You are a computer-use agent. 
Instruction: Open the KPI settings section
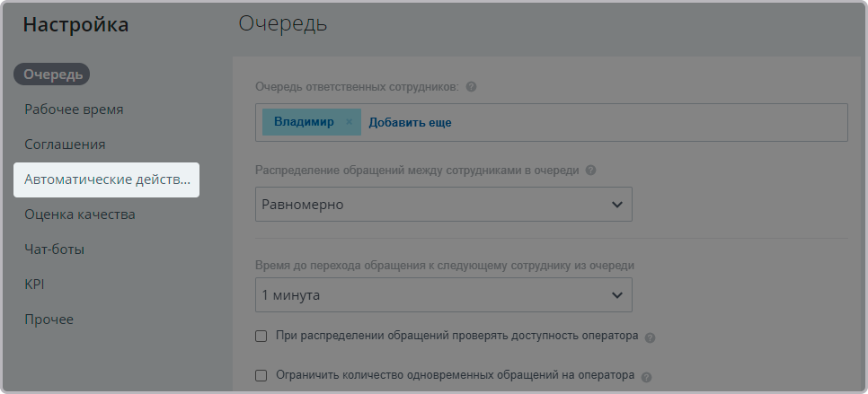[34, 285]
